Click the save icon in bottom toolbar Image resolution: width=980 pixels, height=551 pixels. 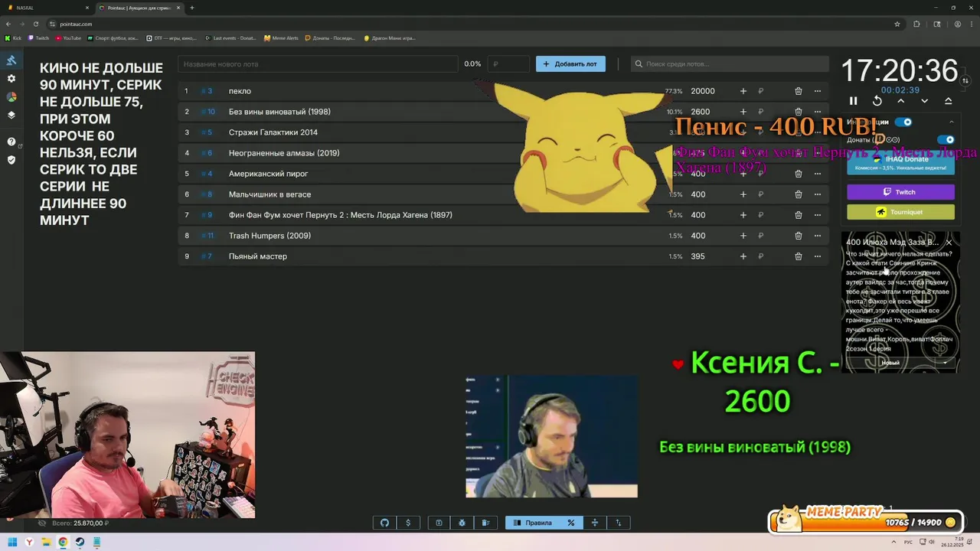point(439,523)
